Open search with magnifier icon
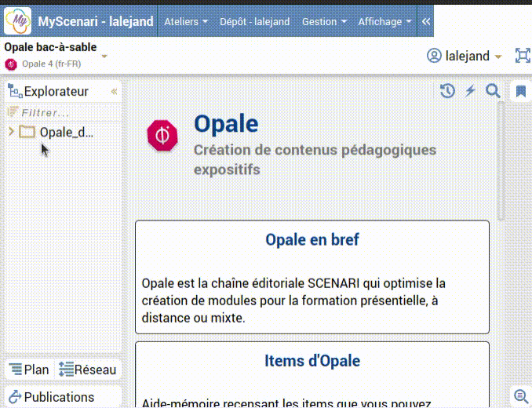The width and height of the screenshot is (532, 408). (493, 90)
